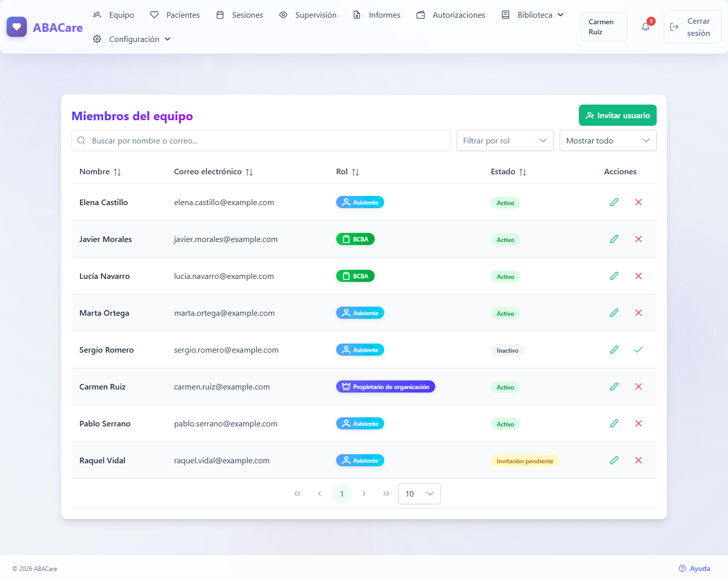Remove Pablo Serrano using the X icon
This screenshot has height=581, width=728.
coord(639,423)
